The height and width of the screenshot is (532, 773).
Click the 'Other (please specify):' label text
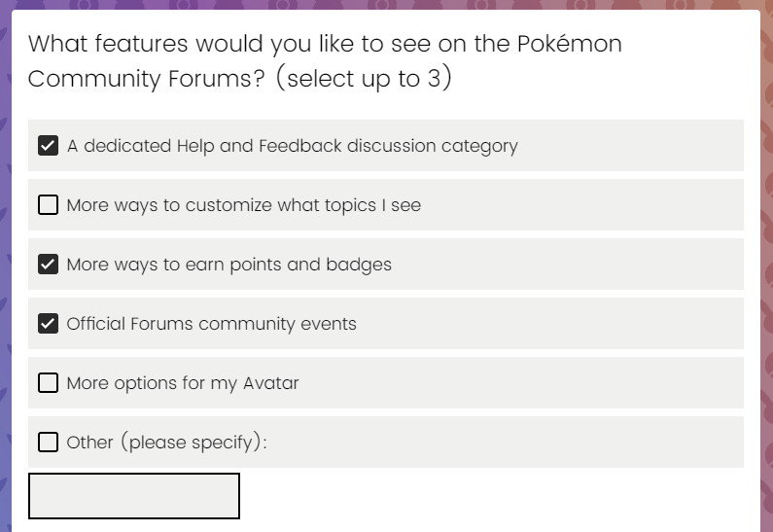point(166,443)
